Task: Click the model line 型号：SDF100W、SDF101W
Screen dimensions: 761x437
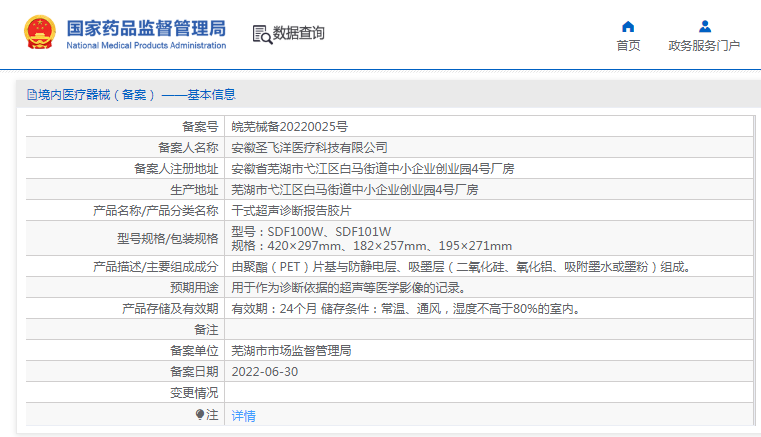Action: (x=311, y=232)
